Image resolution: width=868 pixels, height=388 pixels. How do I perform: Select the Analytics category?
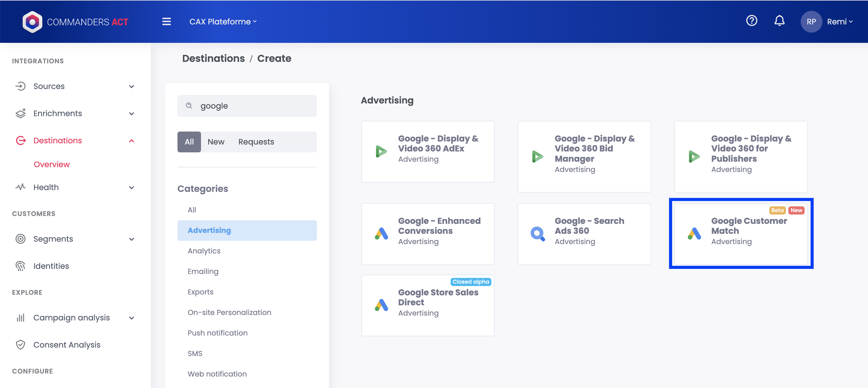tap(204, 251)
